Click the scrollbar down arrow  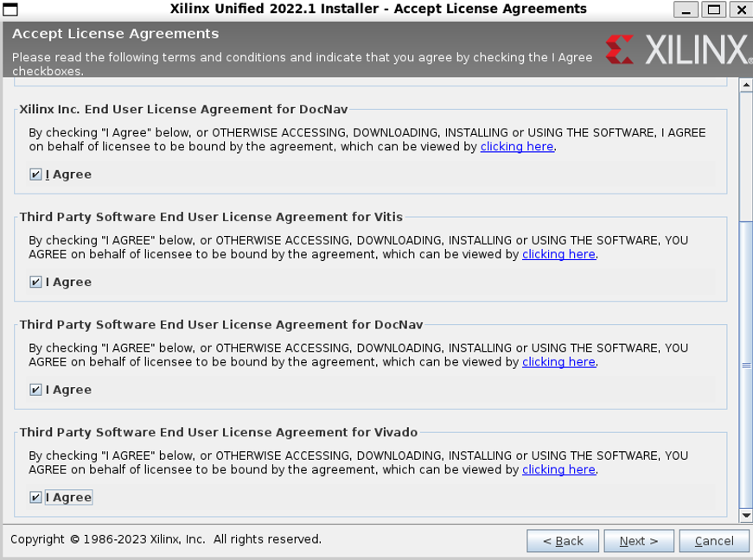(746, 516)
